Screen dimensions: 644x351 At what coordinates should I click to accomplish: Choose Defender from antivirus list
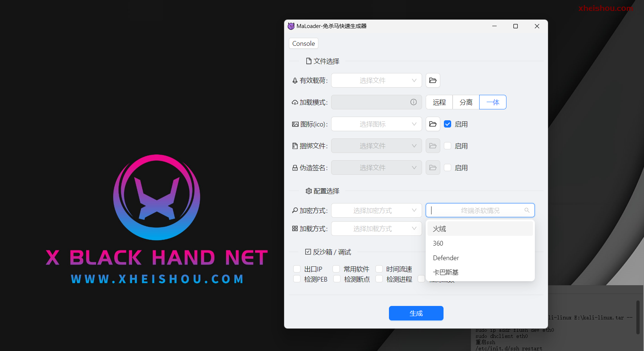point(480,258)
